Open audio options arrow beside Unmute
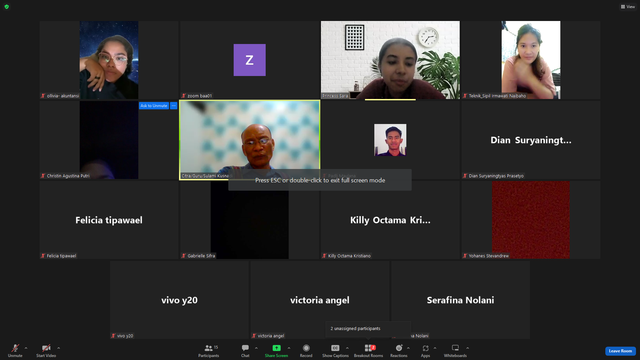The width and height of the screenshot is (640, 360). pyautogui.click(x=26, y=348)
